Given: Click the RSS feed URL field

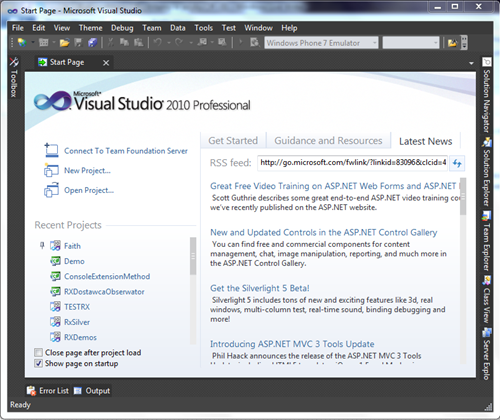Looking at the screenshot, I should tap(352, 163).
